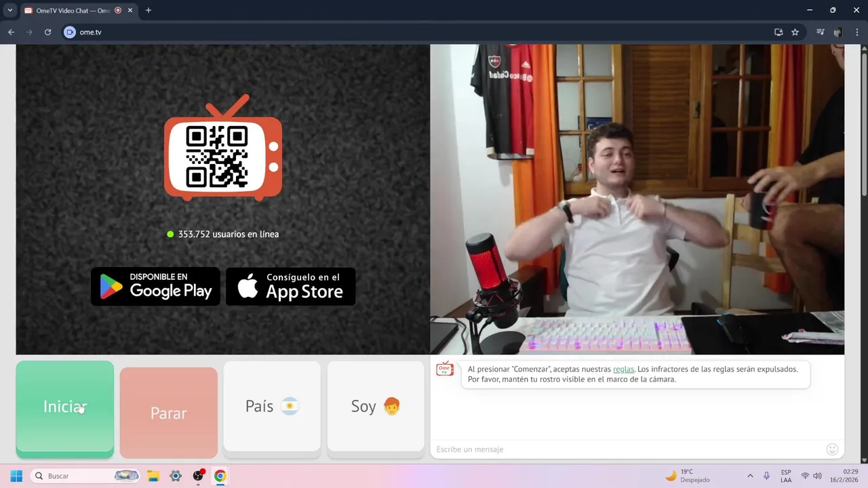Open the Windows Start menu

16,476
